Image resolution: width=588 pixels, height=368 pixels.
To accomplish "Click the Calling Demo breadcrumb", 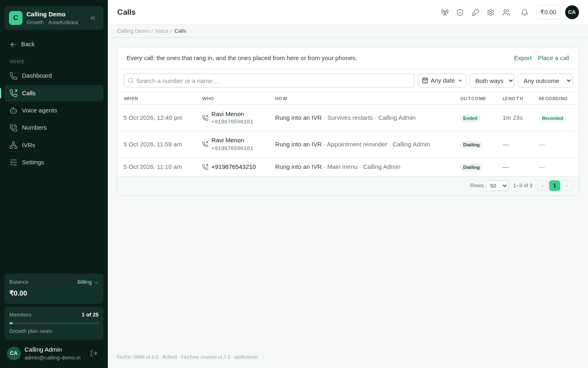I will pyautogui.click(x=133, y=31).
